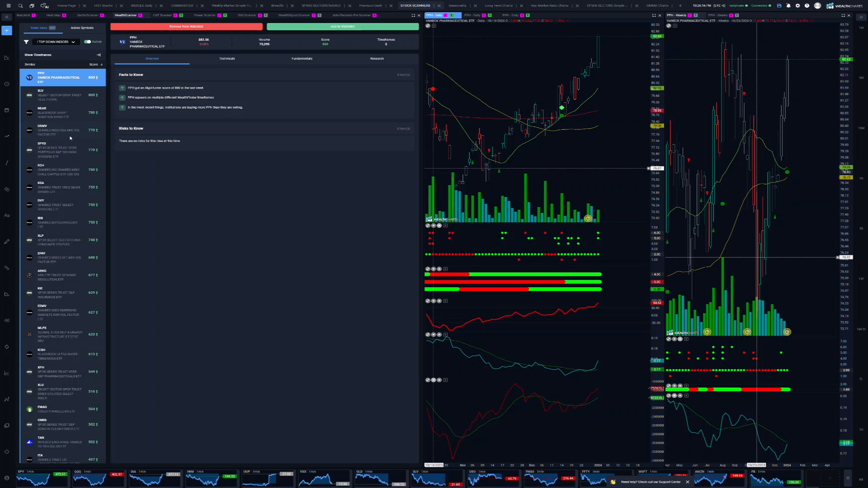Maximize the PPH Daily chart panel
The image size is (868, 488).
tap(654, 15)
